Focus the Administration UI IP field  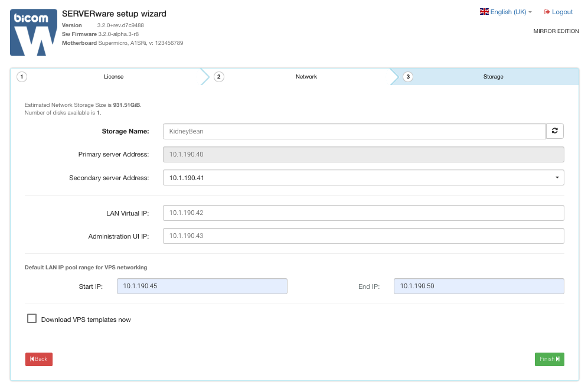[x=364, y=236]
